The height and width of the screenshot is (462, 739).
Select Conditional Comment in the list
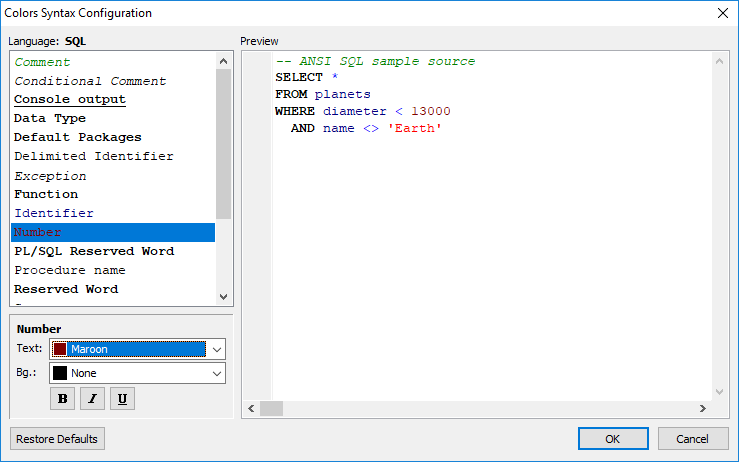pyautogui.click(x=113, y=81)
